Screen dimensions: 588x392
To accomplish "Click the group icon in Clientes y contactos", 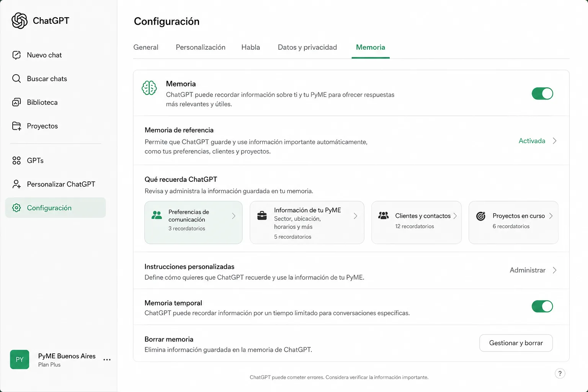I will pyautogui.click(x=384, y=216).
